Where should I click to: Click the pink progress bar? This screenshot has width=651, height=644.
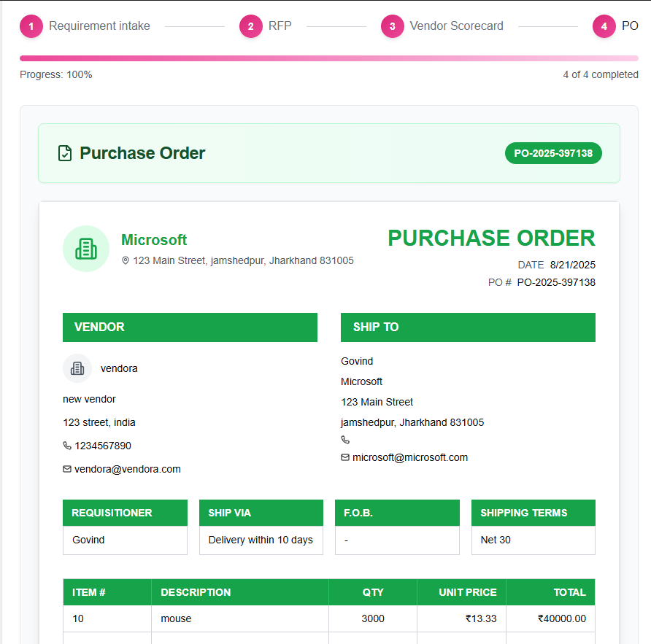329,58
